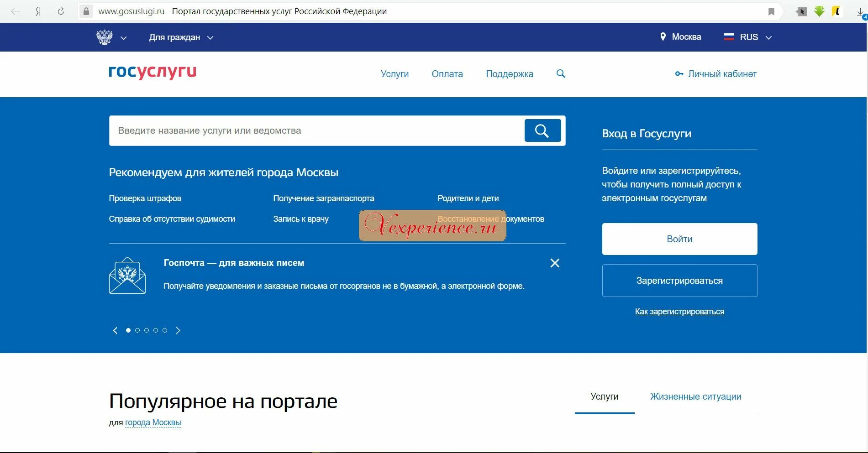Image resolution: width=868 pixels, height=453 pixels.
Task: Open Проверка штрафов
Action: pyautogui.click(x=145, y=198)
